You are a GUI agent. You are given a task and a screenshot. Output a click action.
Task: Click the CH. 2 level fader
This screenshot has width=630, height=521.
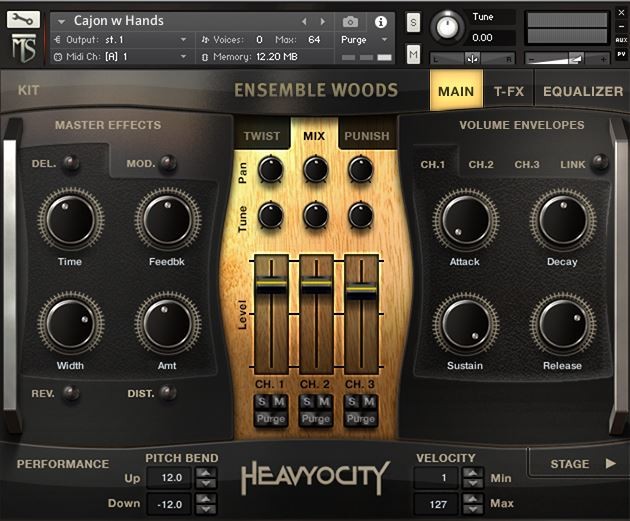tap(316, 284)
